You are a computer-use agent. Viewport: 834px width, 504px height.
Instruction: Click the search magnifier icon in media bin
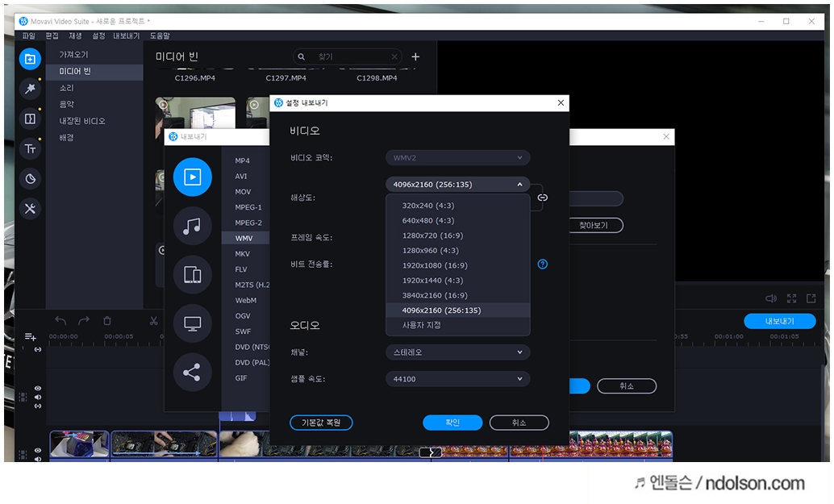(x=301, y=56)
